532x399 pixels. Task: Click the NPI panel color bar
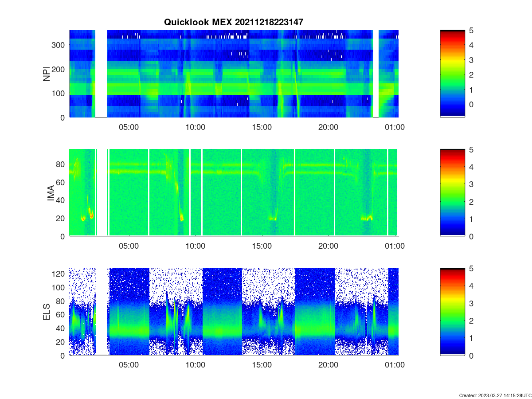[x=453, y=74]
